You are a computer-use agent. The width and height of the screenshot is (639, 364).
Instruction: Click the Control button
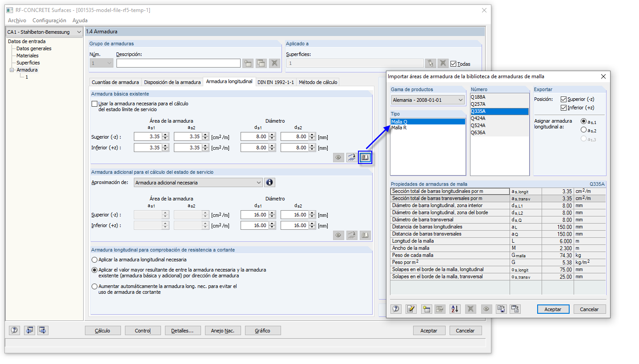143,331
